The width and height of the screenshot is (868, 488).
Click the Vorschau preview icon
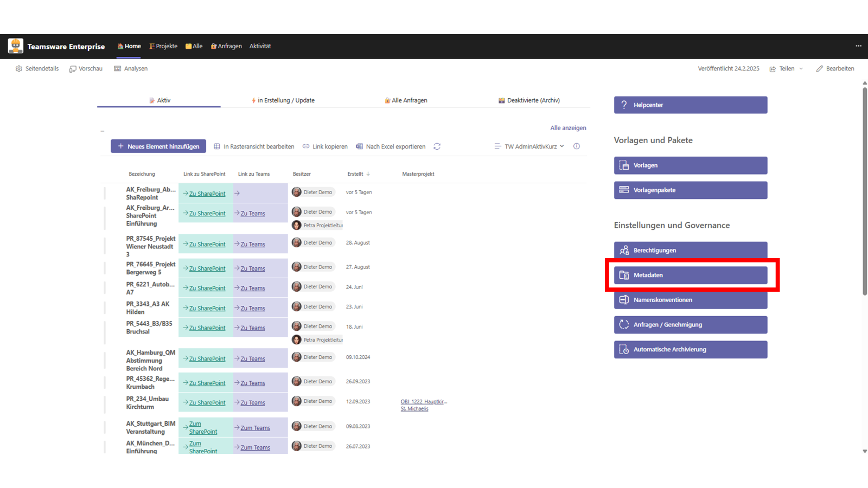tap(73, 69)
